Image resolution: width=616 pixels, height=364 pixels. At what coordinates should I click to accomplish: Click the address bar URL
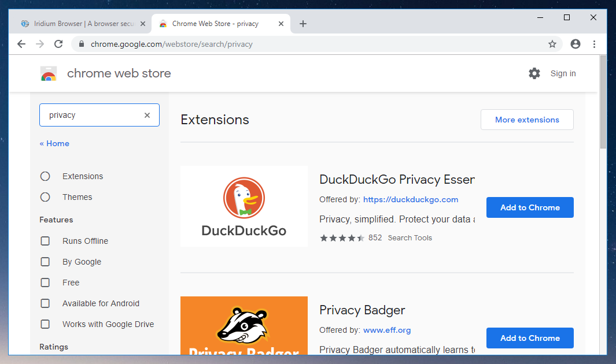click(171, 44)
